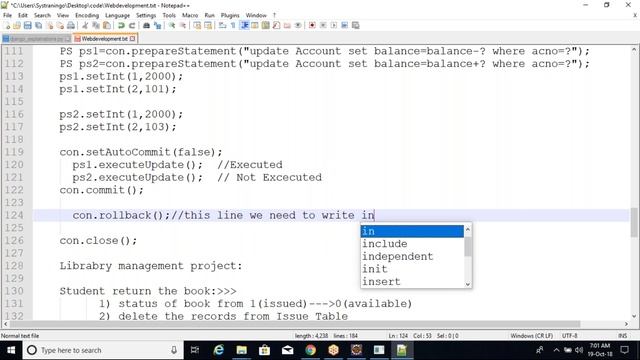This screenshot has width=640, height=360.
Task: Click the Replace toolbar icon
Action: 157,25
